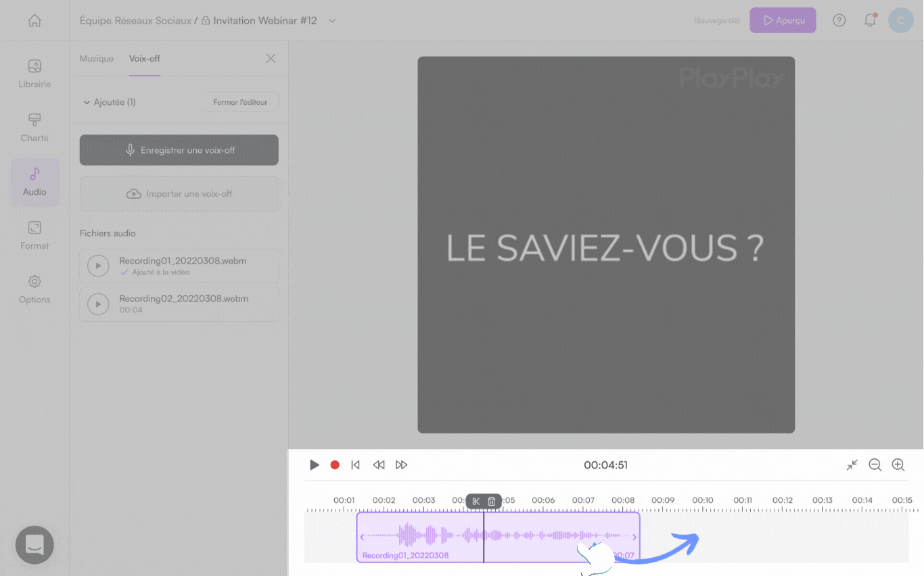Click the Fichiers audio heading
This screenshot has width=924, height=576.
click(108, 233)
